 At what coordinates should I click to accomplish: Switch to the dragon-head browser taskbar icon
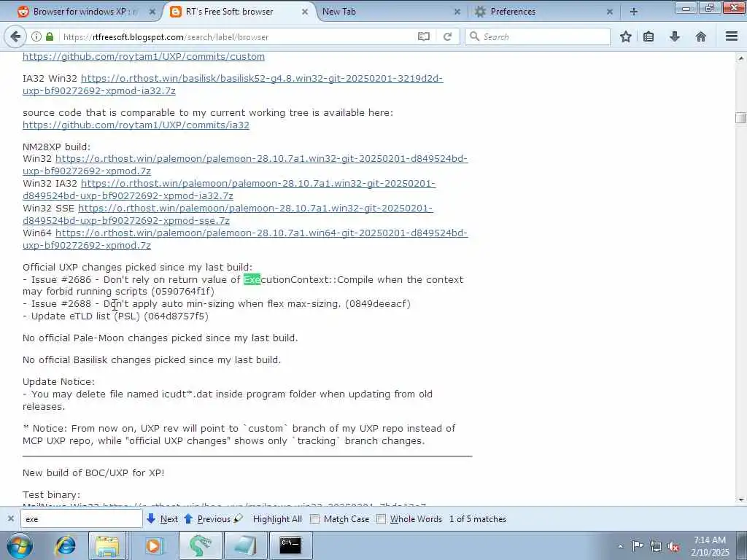pos(200,545)
